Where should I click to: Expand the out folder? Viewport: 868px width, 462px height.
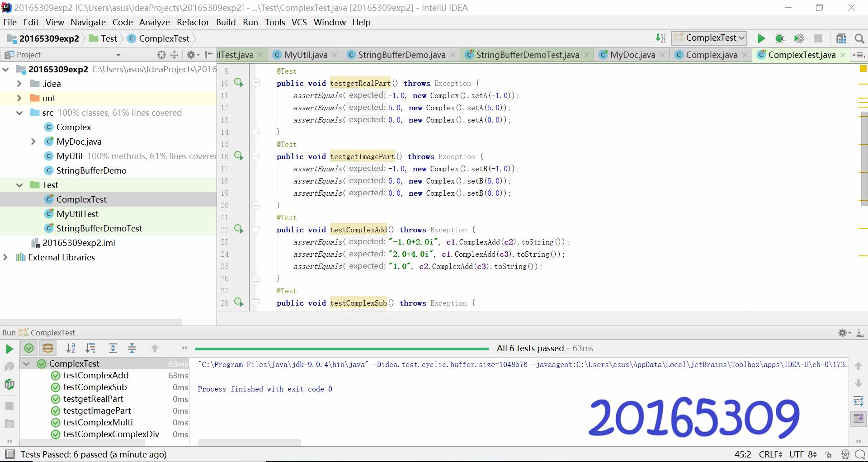(19, 98)
